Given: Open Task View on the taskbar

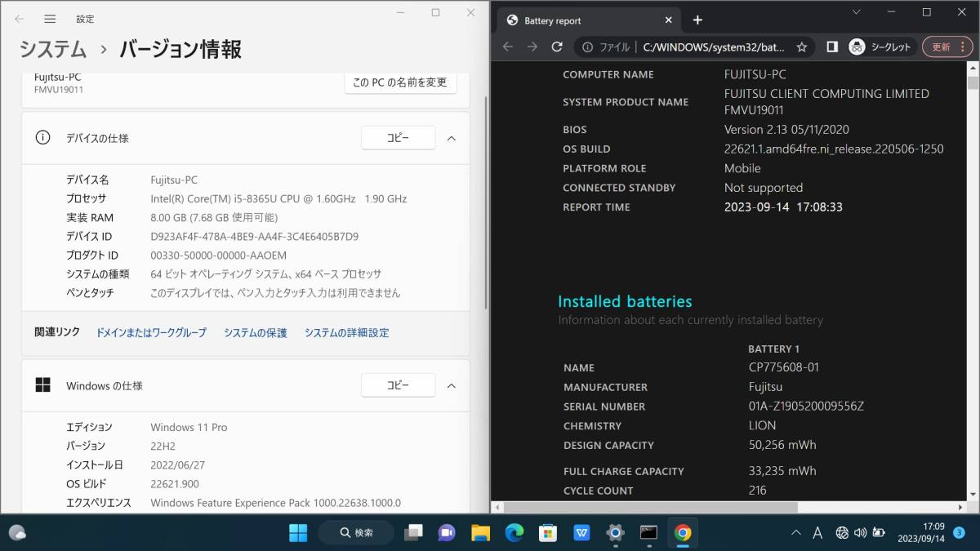Looking at the screenshot, I should 414,533.
